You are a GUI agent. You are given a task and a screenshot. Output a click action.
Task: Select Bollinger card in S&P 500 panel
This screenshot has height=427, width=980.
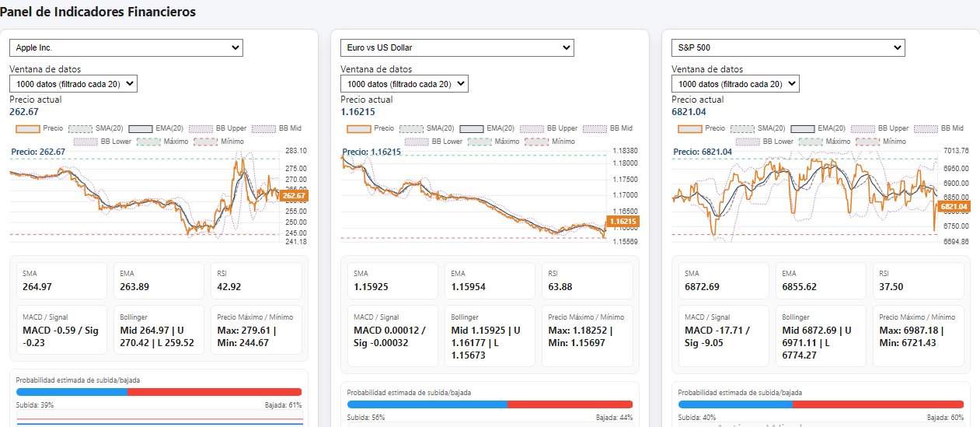(821, 336)
